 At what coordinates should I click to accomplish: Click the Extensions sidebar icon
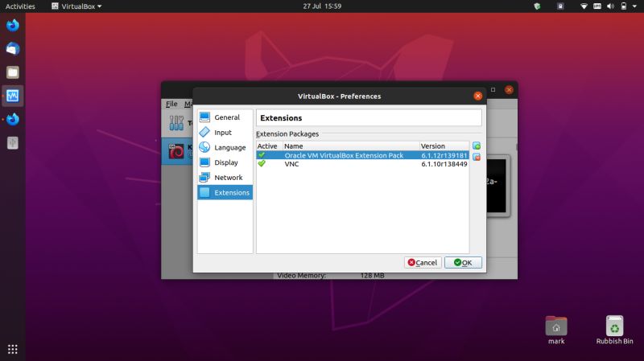(204, 192)
